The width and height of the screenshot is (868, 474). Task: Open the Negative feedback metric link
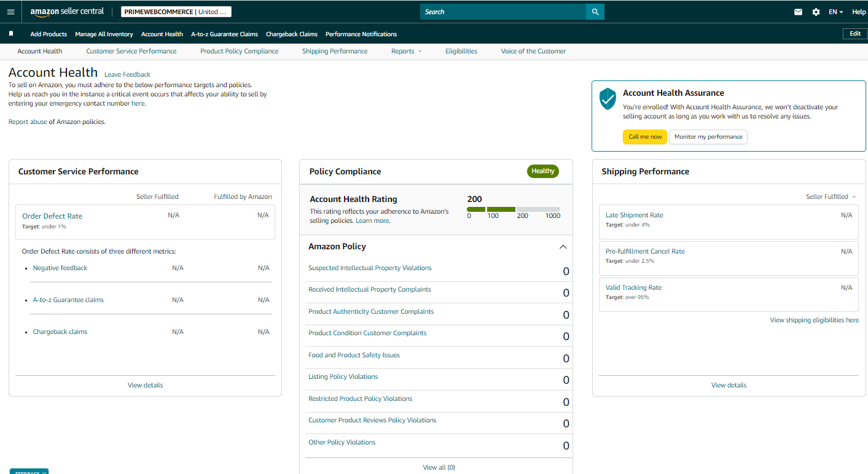60,268
